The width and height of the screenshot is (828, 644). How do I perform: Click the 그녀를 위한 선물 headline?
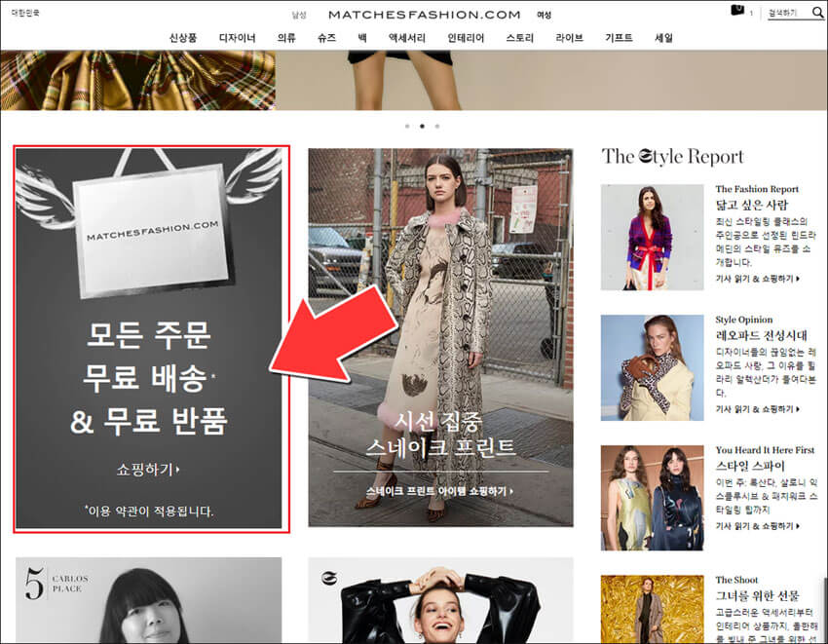click(x=757, y=595)
